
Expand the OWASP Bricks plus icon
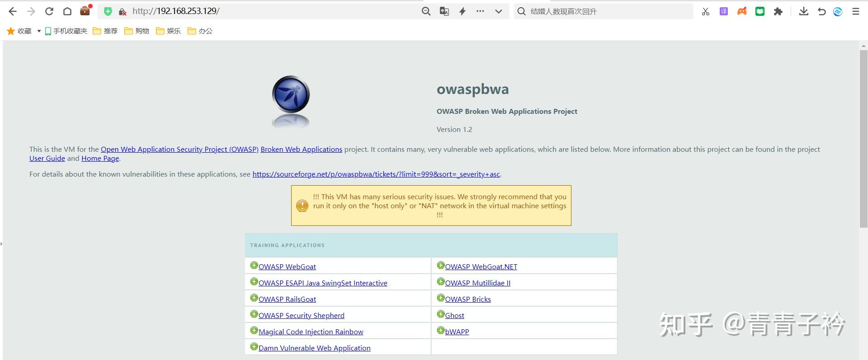tap(441, 298)
